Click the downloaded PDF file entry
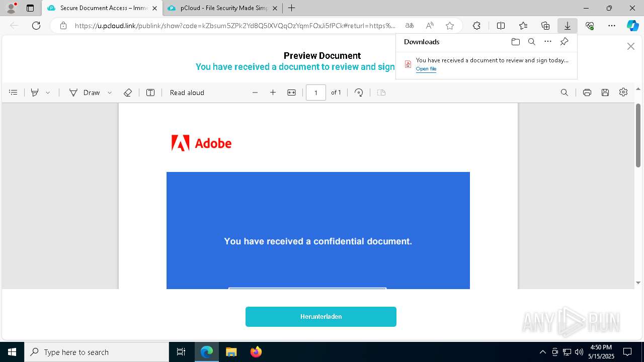 pos(486,64)
